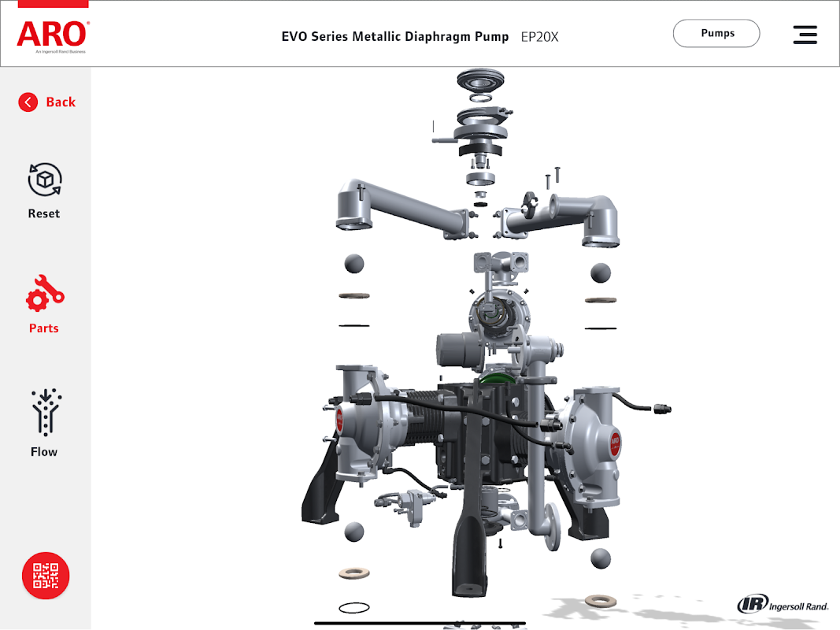The width and height of the screenshot is (840, 630).
Task: Click the Flow label
Action: pos(44,451)
